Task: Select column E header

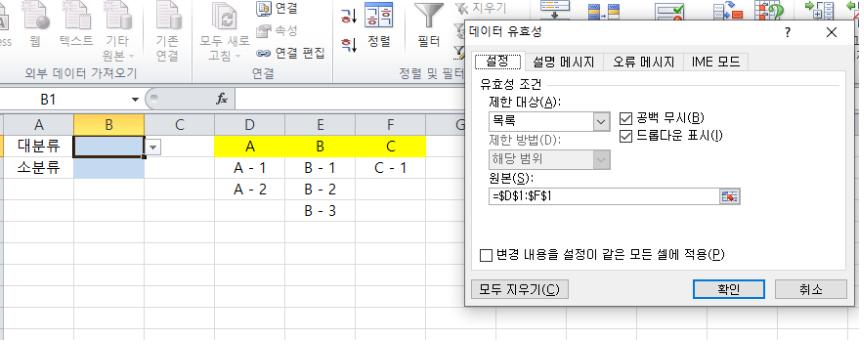Action: 320,125
